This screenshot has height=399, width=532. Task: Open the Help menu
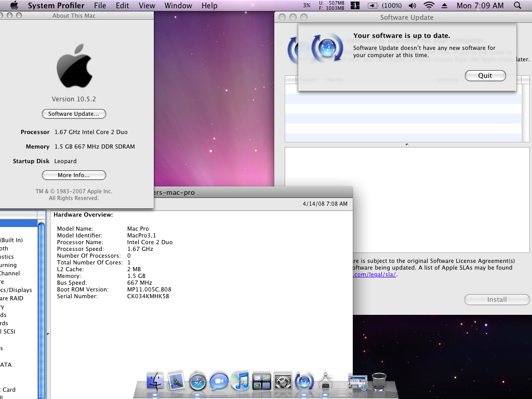tap(209, 5)
